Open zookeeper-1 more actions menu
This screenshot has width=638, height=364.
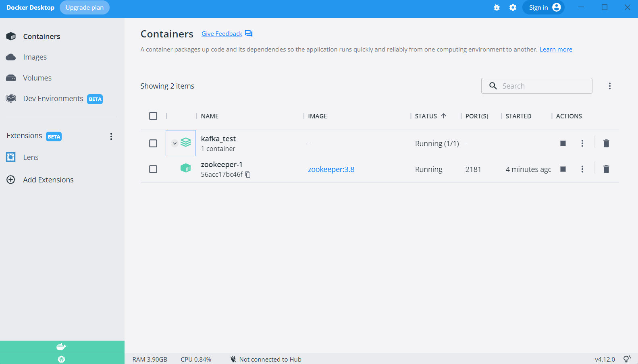coord(582,169)
